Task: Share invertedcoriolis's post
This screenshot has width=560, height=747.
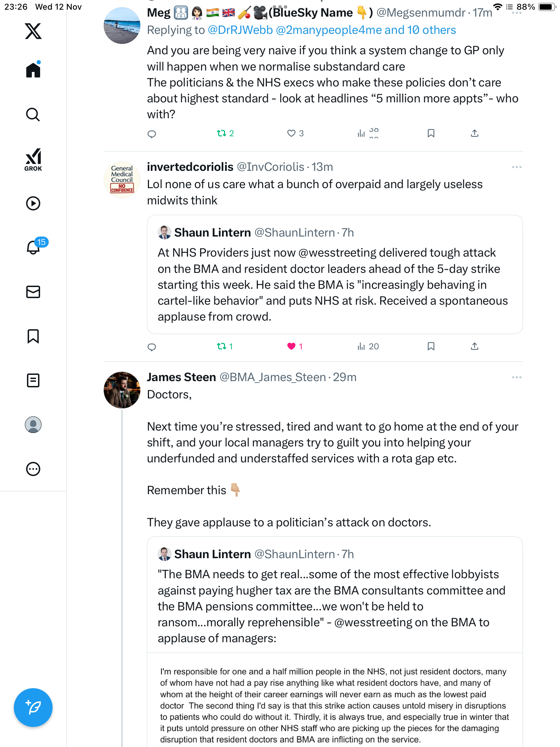Action: [x=475, y=346]
